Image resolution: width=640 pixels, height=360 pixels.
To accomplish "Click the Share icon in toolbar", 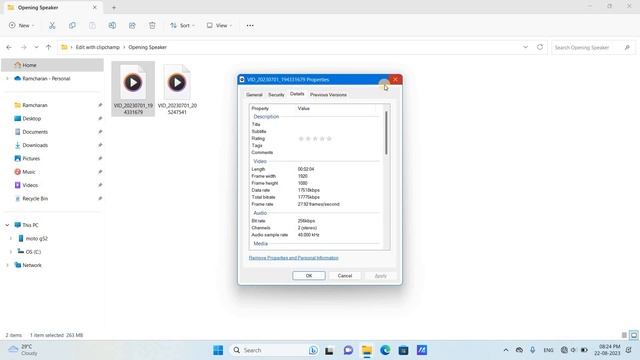I will (132, 25).
